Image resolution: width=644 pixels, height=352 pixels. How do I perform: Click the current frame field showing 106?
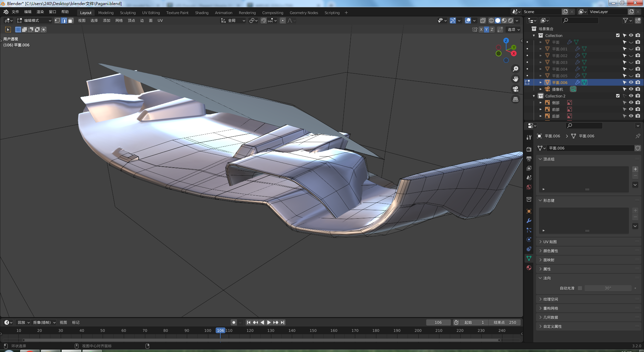438,322
